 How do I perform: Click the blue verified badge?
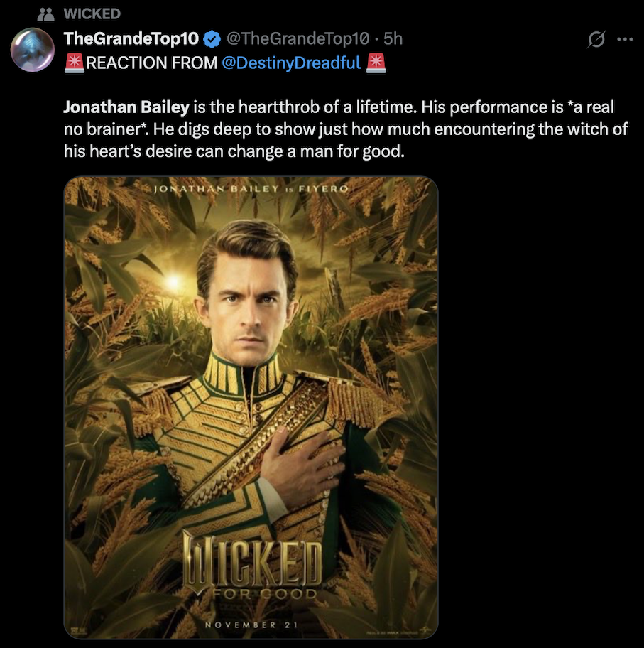(x=211, y=38)
